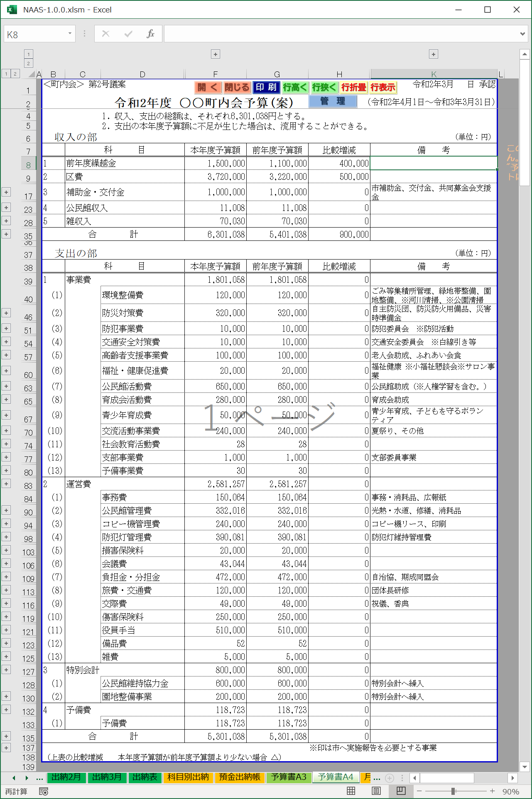Open the Name Box dropdown arrow
Viewport: 532px width, 799px height.
pos(70,34)
